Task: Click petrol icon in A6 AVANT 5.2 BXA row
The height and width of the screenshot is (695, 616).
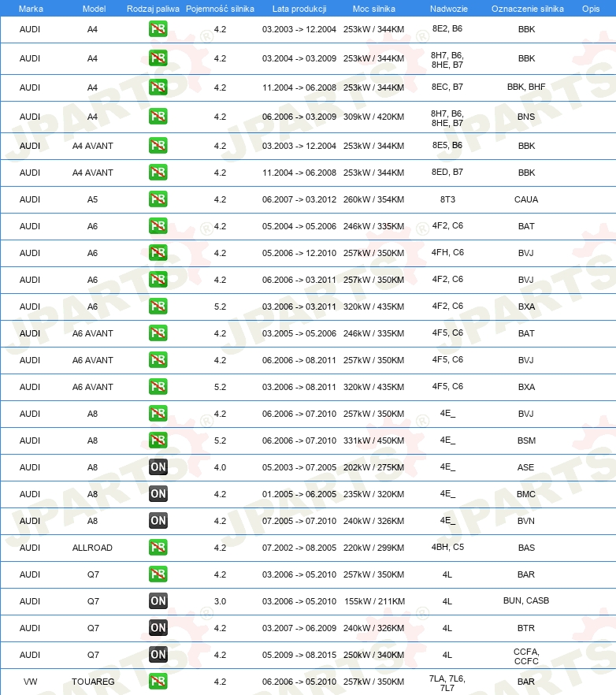Action: click(x=158, y=386)
